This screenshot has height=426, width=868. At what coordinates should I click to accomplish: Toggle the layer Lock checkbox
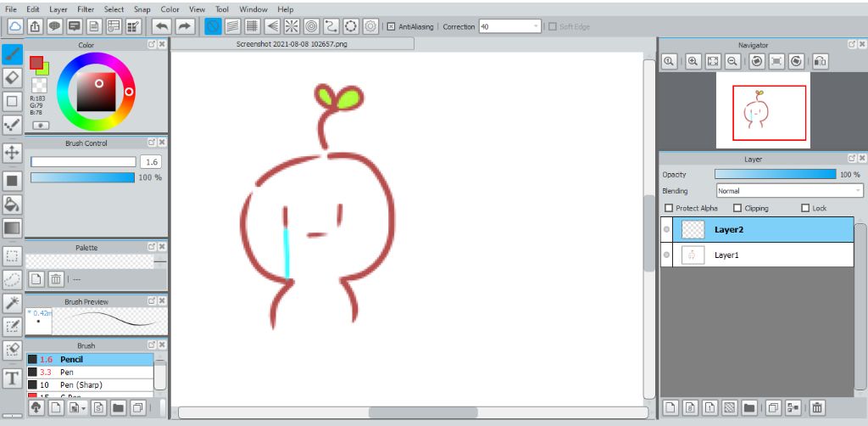pos(806,208)
